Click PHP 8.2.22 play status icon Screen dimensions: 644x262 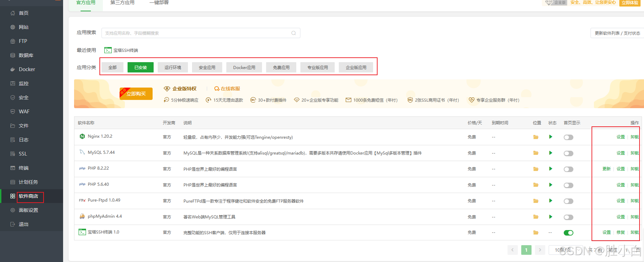pos(551,169)
